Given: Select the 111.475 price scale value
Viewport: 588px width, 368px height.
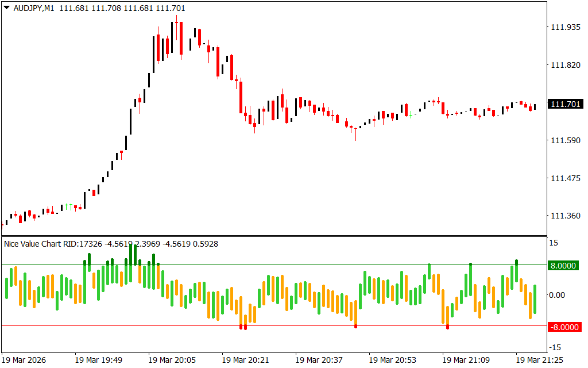Looking at the screenshot, I should 564,179.
